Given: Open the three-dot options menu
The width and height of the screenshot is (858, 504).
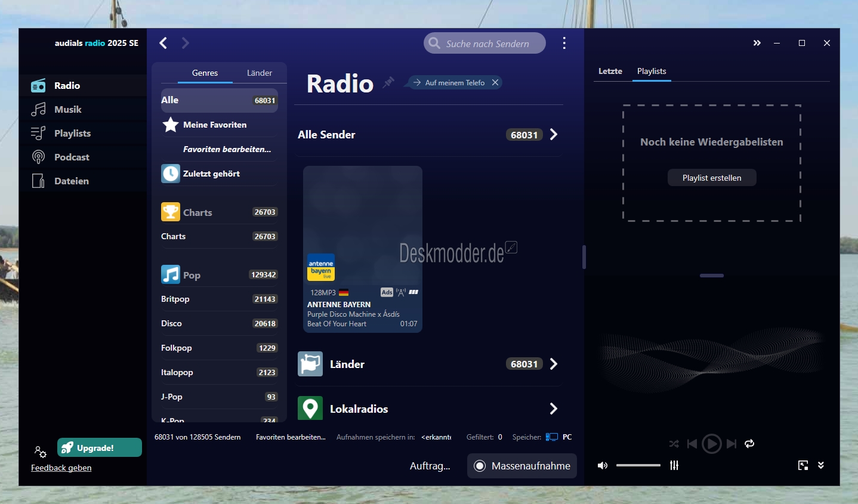Looking at the screenshot, I should [564, 43].
